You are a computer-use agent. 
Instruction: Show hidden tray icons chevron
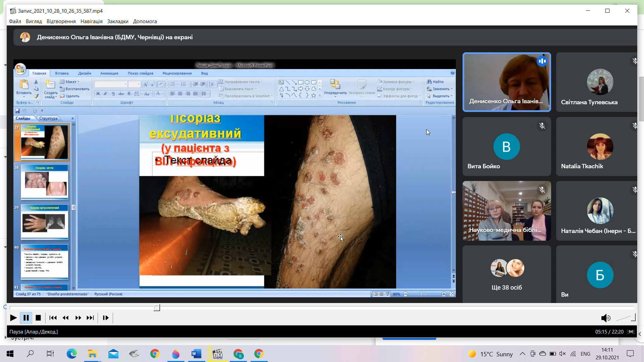(x=522, y=354)
